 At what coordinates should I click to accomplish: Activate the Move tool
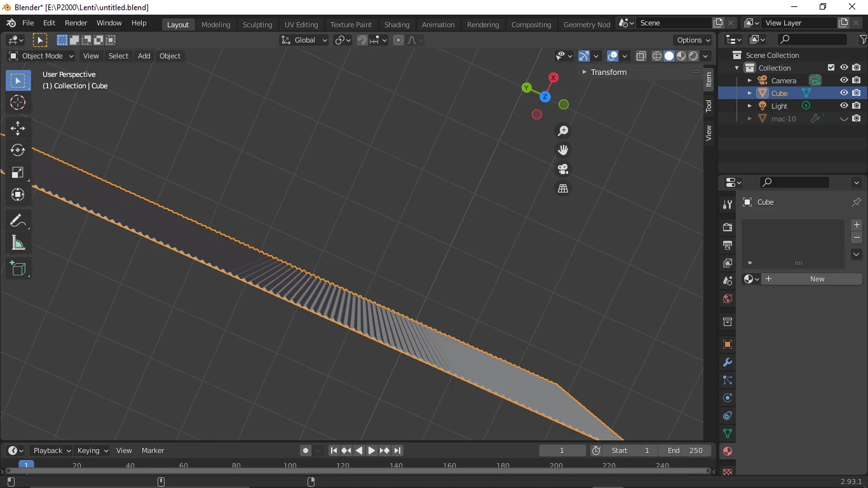[x=18, y=128]
